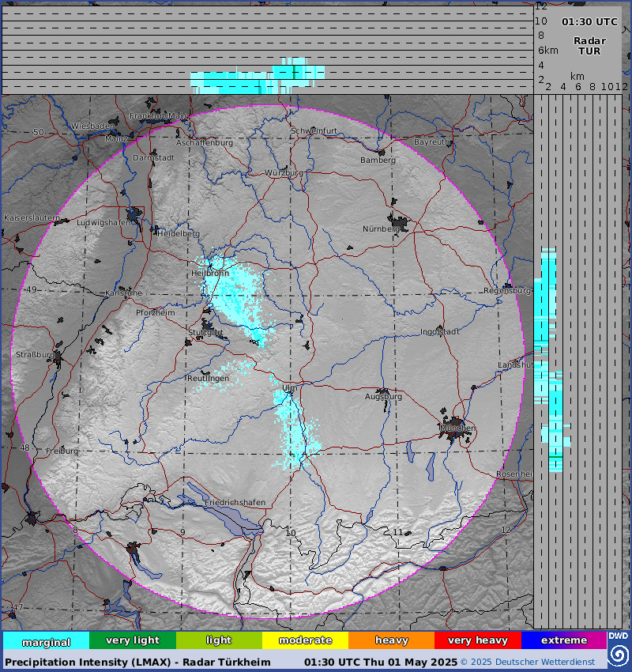Click the Stuttgart city label
632x672 pixels.
coord(205,332)
